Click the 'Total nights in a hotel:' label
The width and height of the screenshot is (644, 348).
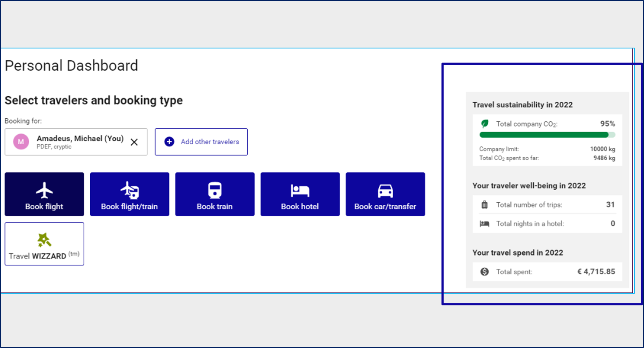(530, 224)
